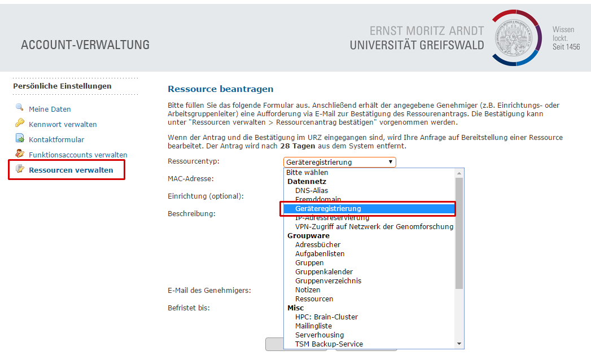The image size is (591, 364).
Task: Click the Ressourcen verwalten notepad icon
Action: click(20, 169)
